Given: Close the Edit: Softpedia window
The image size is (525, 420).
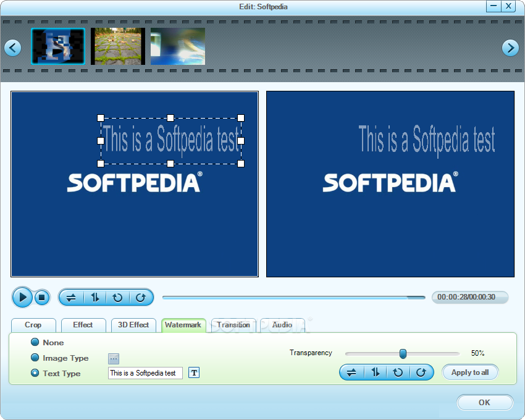Looking at the screenshot, I should 508,6.
